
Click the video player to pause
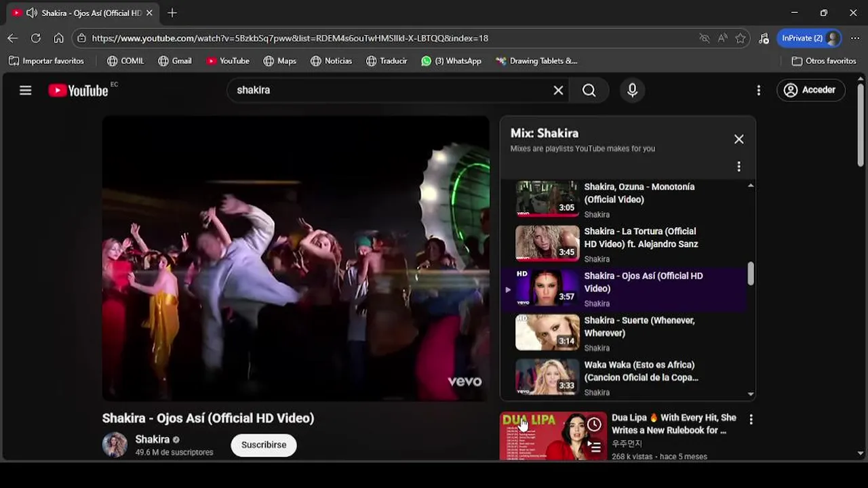pyautogui.click(x=296, y=258)
